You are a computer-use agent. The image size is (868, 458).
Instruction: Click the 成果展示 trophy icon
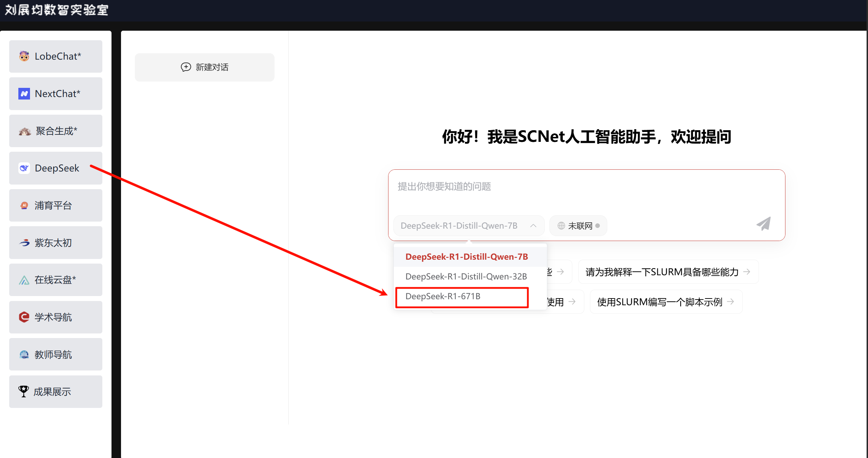pos(24,391)
